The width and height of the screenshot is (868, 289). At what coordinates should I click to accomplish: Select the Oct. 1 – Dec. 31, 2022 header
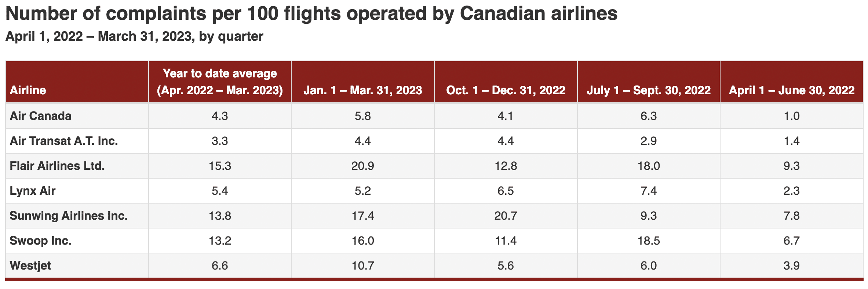(506, 90)
